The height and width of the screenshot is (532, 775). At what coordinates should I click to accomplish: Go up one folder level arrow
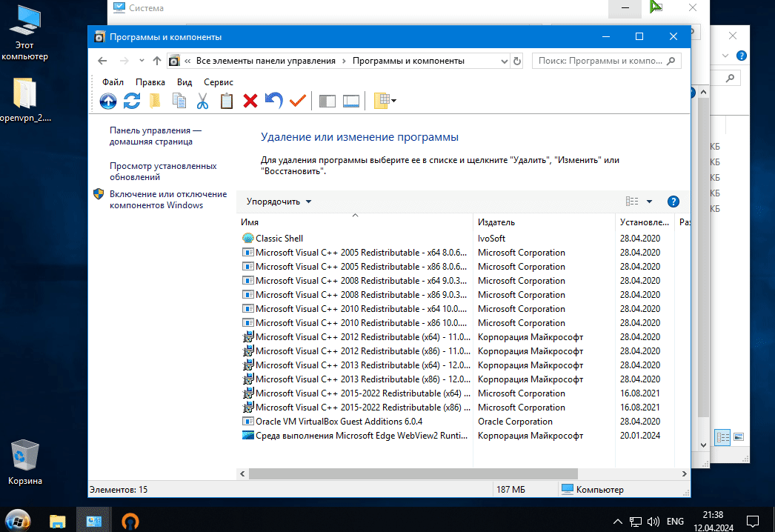tap(156, 61)
